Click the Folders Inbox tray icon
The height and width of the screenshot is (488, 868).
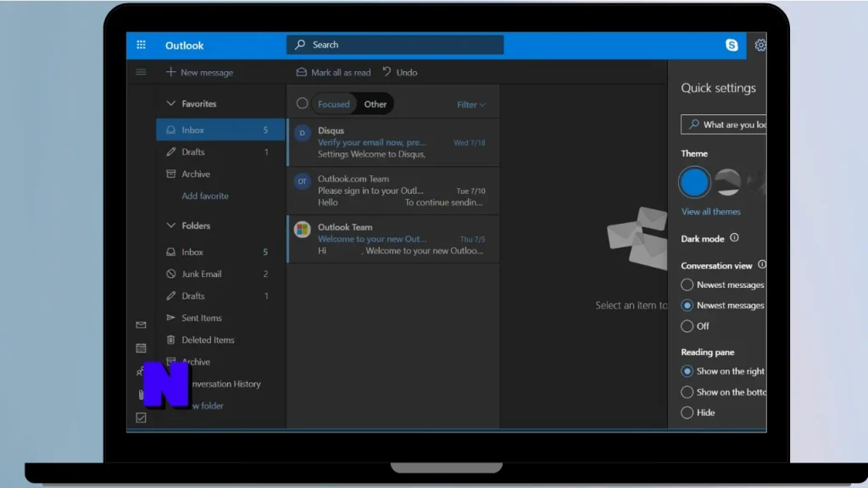(x=170, y=252)
